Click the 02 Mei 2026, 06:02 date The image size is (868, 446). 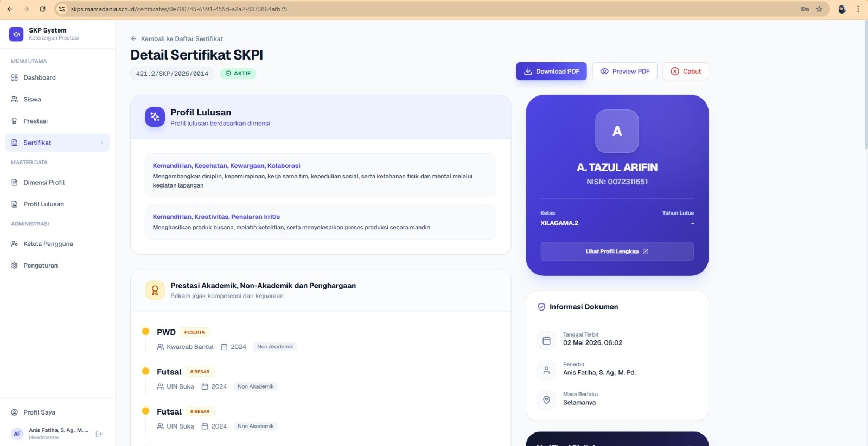coord(592,343)
